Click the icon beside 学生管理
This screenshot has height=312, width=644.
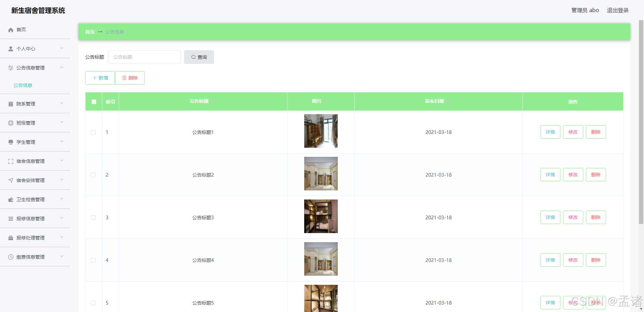click(11, 142)
